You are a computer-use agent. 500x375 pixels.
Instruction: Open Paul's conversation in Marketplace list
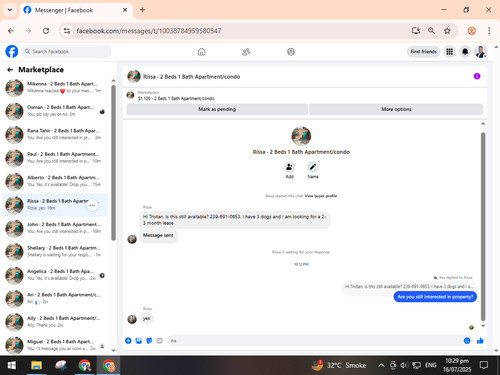click(55, 158)
